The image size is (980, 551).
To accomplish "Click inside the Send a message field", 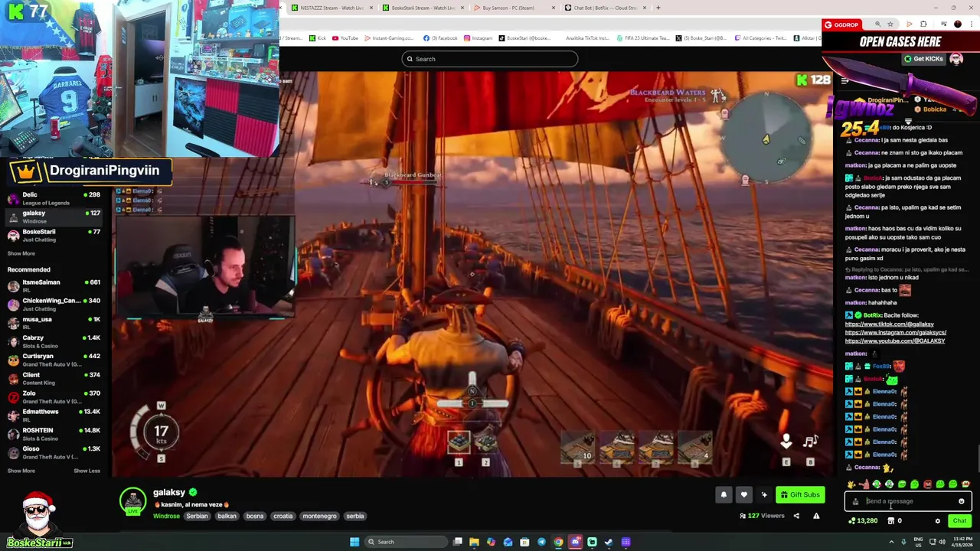I will [x=907, y=501].
